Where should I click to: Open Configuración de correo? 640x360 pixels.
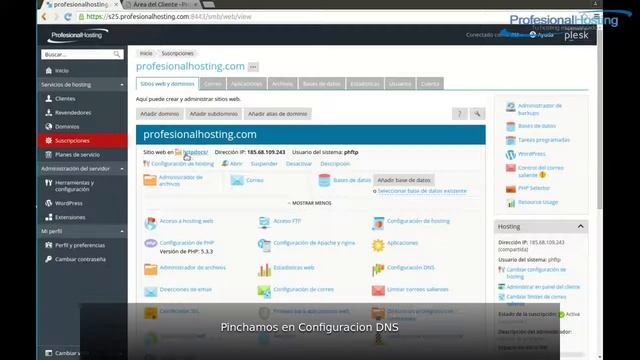click(x=303, y=289)
